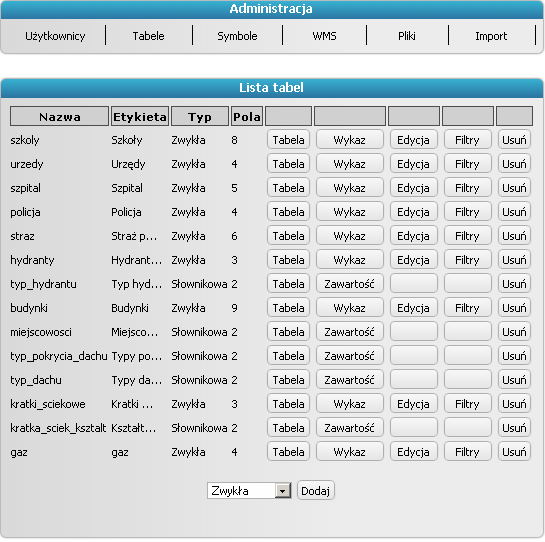Select the table name "szpital"
Image resolution: width=545 pixels, height=542 pixels.
point(25,188)
